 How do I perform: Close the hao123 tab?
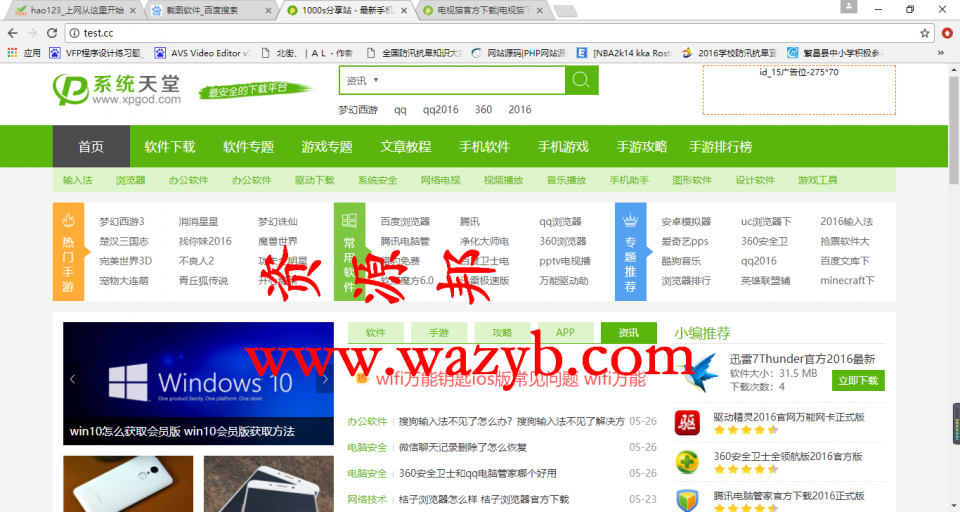click(x=133, y=10)
